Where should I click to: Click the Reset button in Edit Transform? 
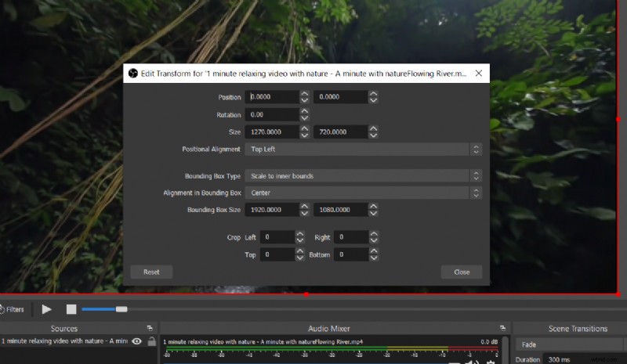[151, 272]
